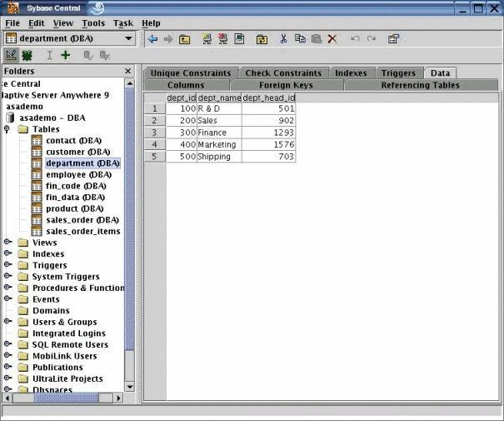Click the green plus Add Row icon
Image resolution: width=504 pixels, height=421 pixels.
point(66,55)
